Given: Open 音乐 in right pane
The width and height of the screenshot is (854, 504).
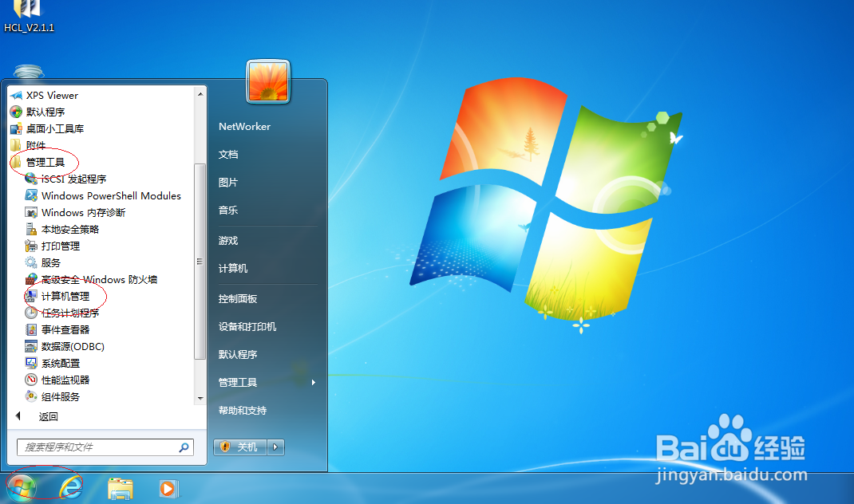Looking at the screenshot, I should pos(228,210).
